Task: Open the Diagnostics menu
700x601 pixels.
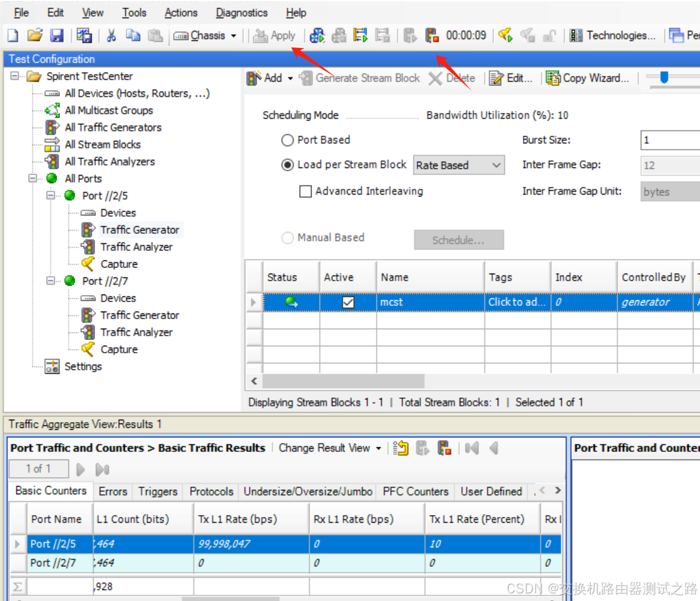Action: pos(241,13)
